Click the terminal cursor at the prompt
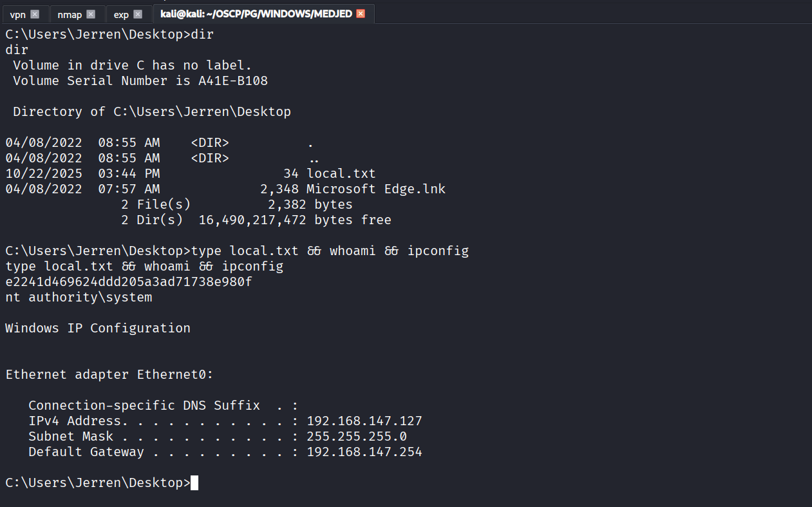This screenshot has width=812, height=507. [x=194, y=483]
